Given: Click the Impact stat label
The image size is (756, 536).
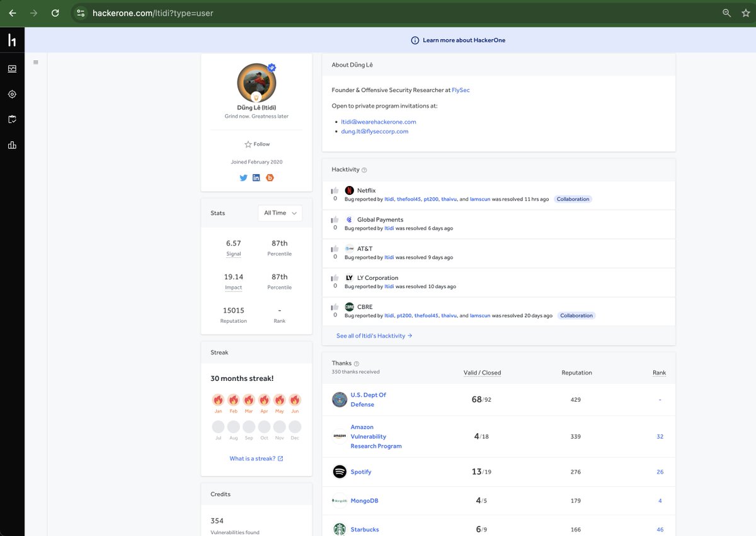Looking at the screenshot, I should 234,288.
